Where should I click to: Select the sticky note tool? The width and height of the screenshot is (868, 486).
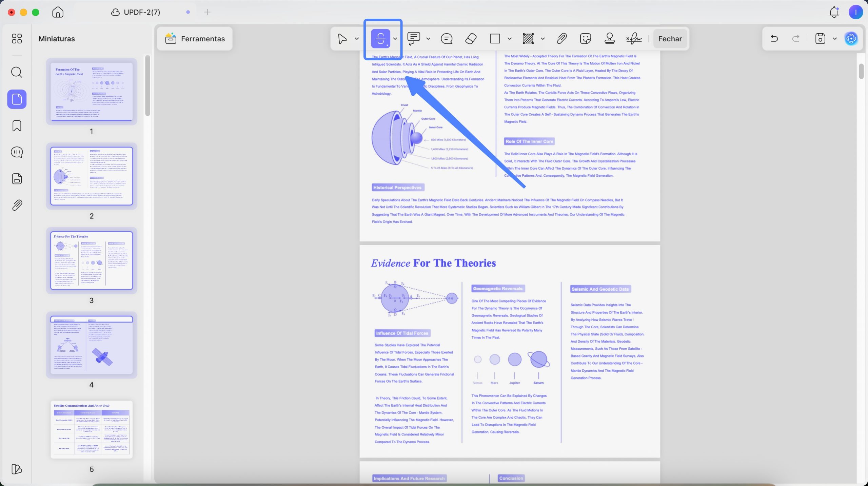(447, 39)
